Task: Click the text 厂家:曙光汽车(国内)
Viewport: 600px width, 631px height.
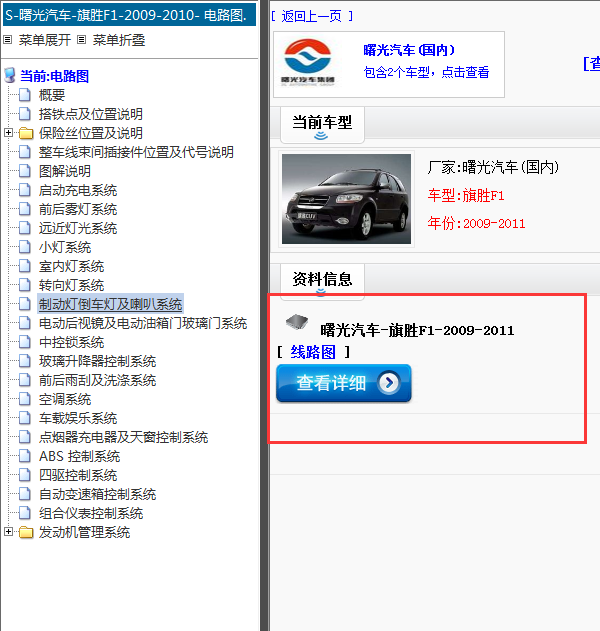Action: coord(493,167)
